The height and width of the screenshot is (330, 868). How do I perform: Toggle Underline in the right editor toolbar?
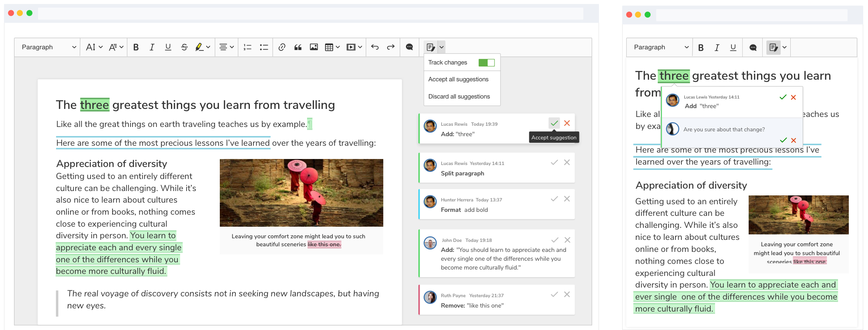tap(733, 47)
